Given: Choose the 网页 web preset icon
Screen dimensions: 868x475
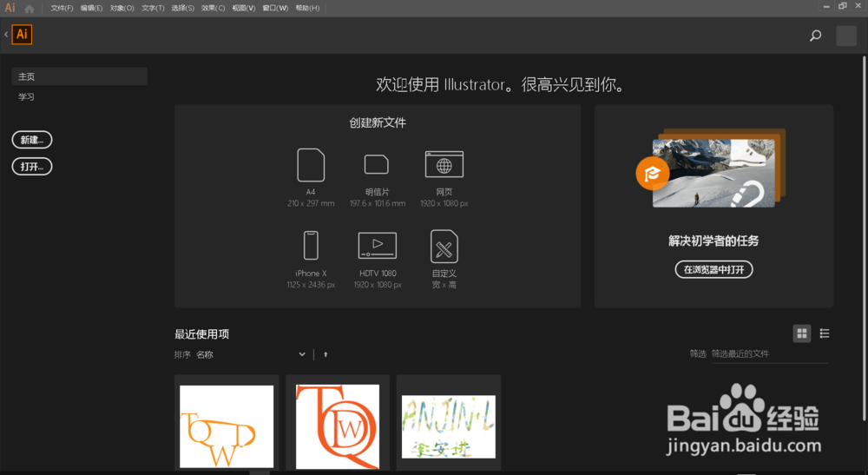Looking at the screenshot, I should pyautogui.click(x=444, y=164).
